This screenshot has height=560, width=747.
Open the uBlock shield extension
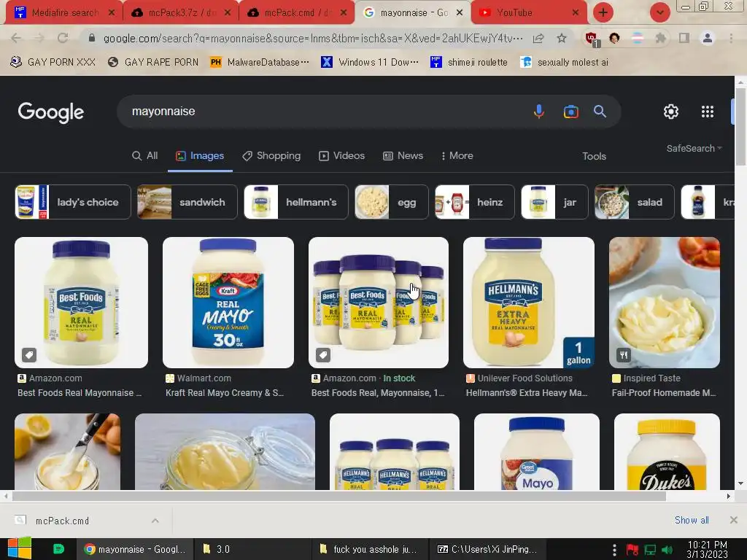[591, 39]
